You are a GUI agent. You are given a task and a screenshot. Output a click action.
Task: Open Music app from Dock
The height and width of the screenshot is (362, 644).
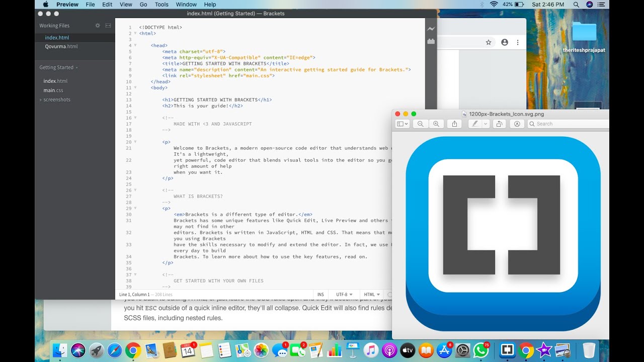click(370, 350)
